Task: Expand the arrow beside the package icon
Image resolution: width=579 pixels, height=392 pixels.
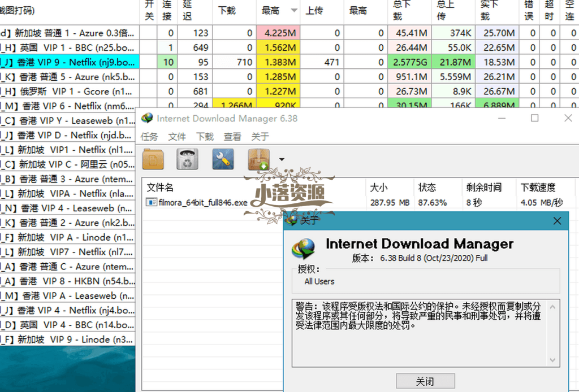Action: tap(282, 160)
